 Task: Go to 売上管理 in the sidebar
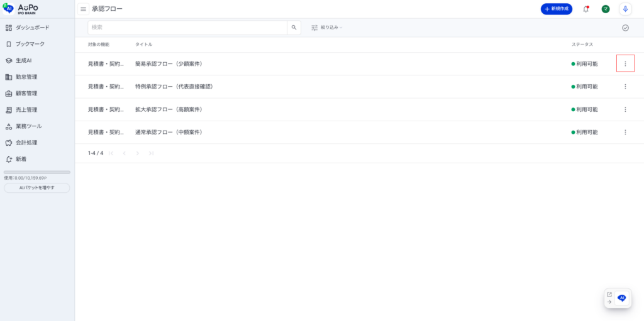point(26,110)
